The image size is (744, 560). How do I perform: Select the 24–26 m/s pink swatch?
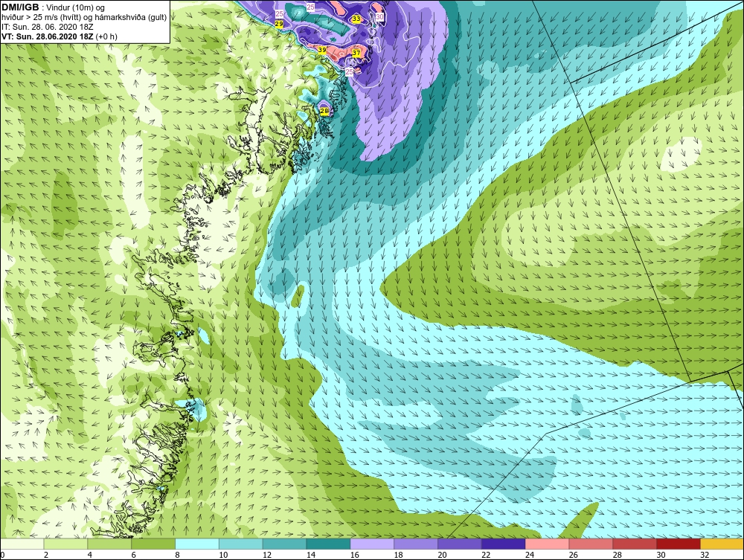pyautogui.click(x=547, y=544)
